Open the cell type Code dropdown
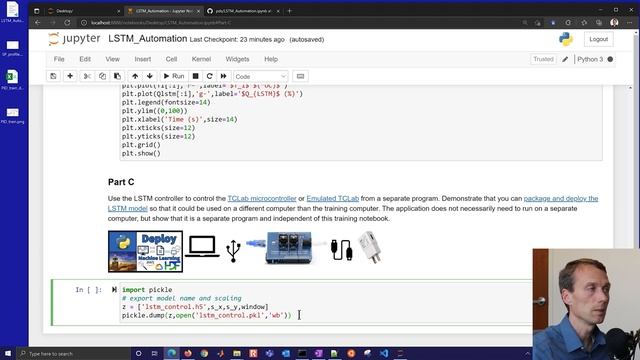 tap(260, 76)
